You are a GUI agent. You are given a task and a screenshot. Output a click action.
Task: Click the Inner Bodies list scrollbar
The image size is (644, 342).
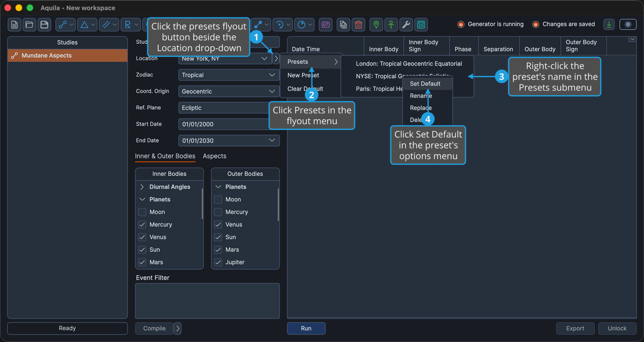coord(202,203)
